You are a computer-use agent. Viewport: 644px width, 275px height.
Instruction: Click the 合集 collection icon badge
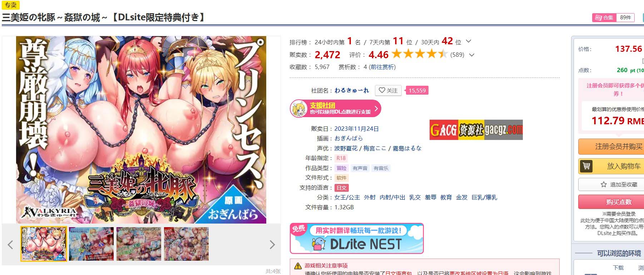604,17
